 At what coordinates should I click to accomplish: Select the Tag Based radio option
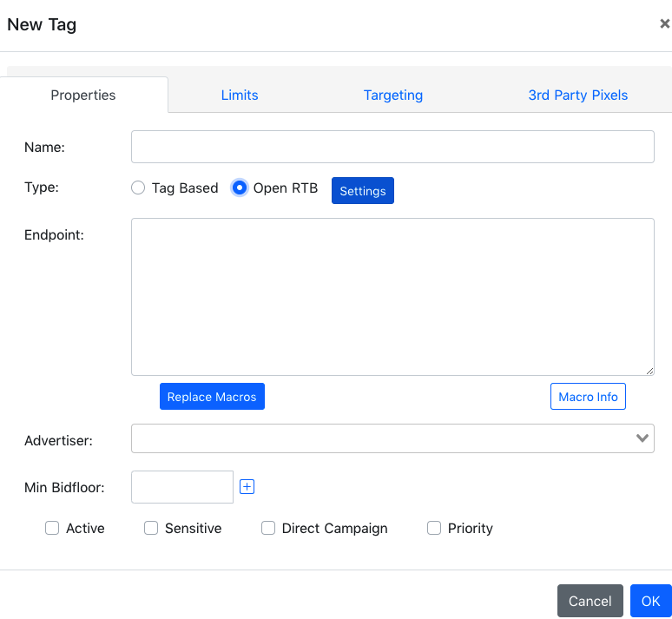[138, 188]
